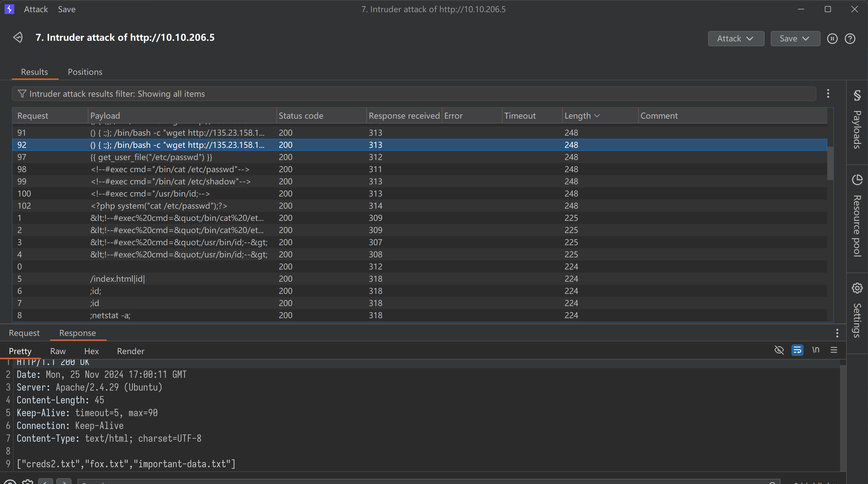Open the response viewer three-dot menu

pyautogui.click(x=837, y=333)
